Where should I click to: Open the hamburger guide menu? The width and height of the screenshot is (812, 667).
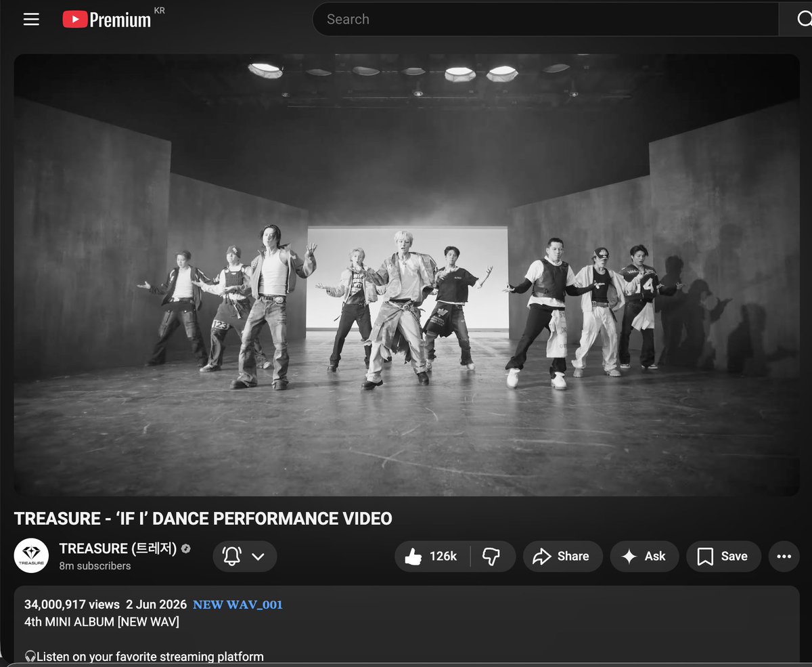(31, 20)
